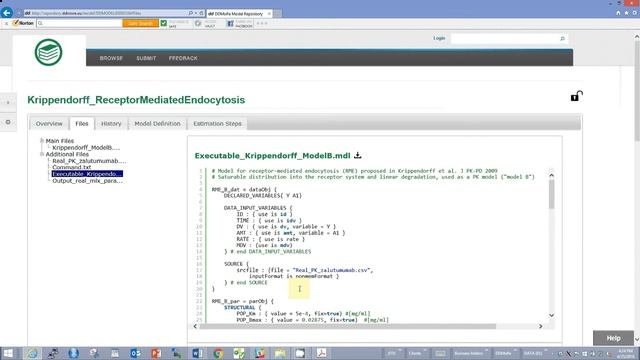Open the Norton Vault icon
The image size is (640, 360).
pyautogui.click(x=198, y=23)
